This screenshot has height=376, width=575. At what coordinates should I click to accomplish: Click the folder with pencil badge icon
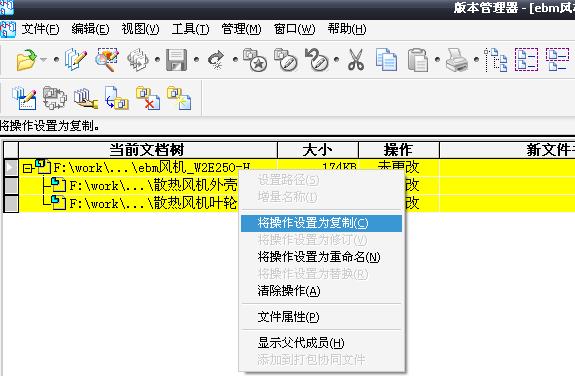tap(286, 60)
